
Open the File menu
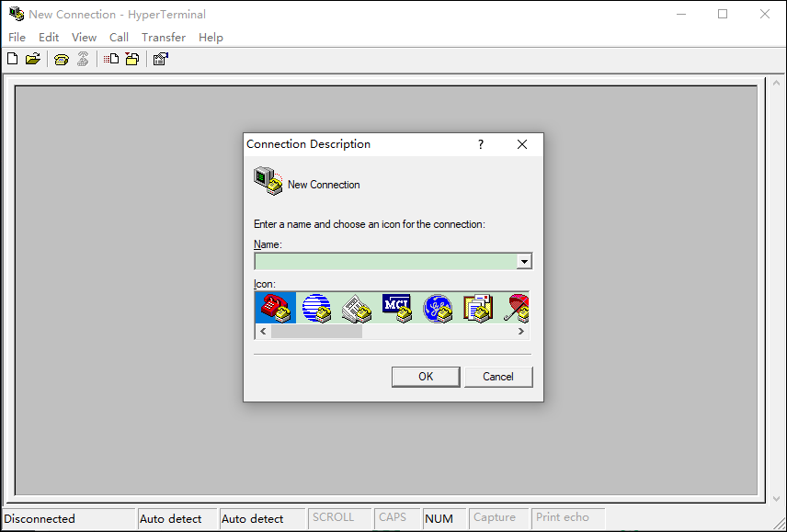(17, 38)
